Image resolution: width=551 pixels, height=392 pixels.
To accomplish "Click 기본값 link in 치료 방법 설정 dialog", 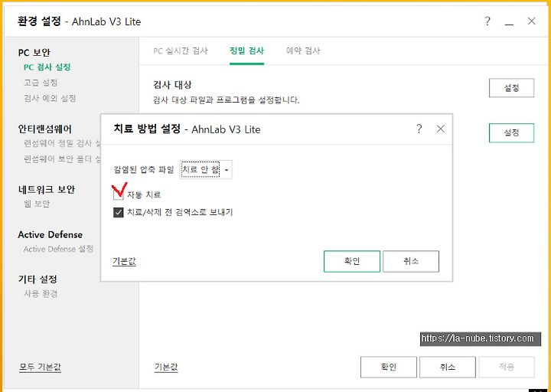I will [124, 262].
